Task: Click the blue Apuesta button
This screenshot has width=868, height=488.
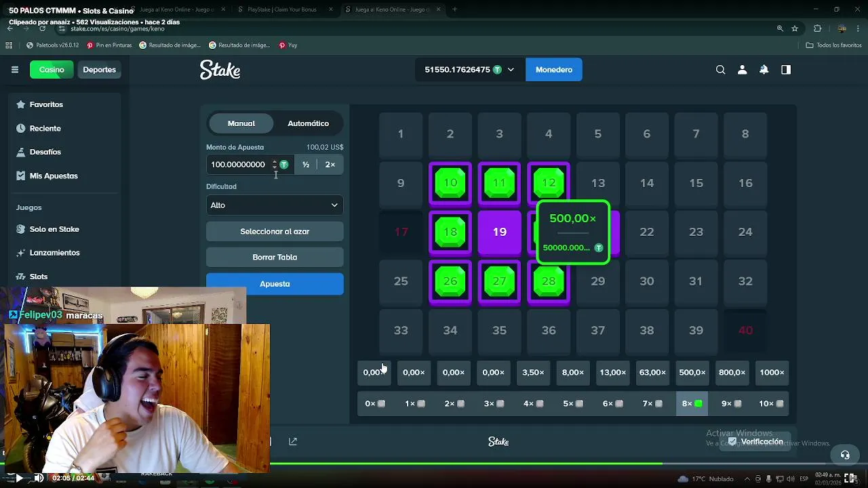Action: click(x=275, y=284)
